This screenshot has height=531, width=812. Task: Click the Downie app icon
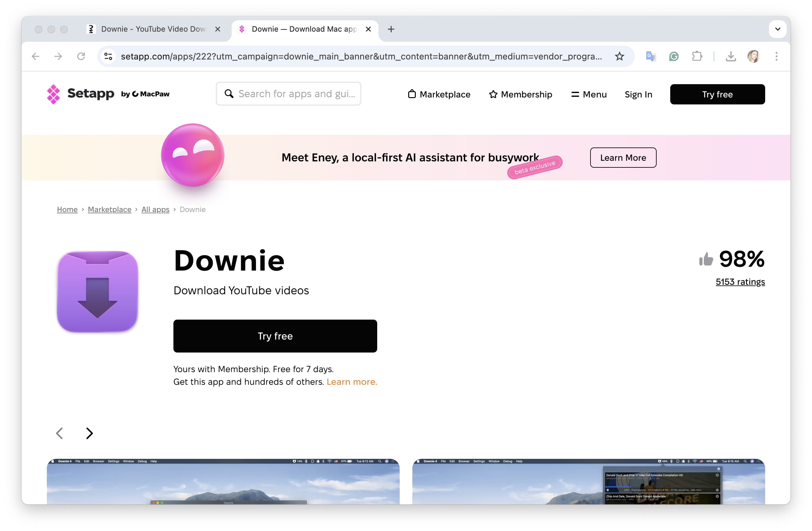click(97, 291)
